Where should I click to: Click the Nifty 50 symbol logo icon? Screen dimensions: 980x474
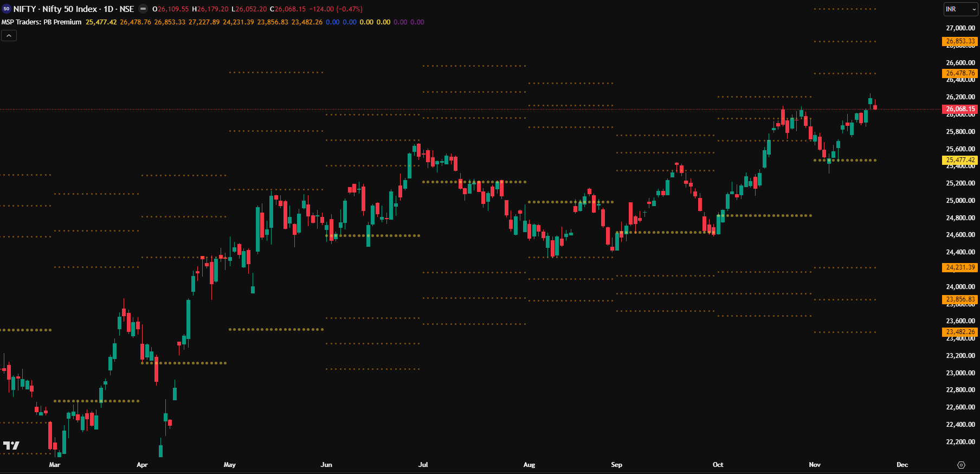click(x=7, y=9)
